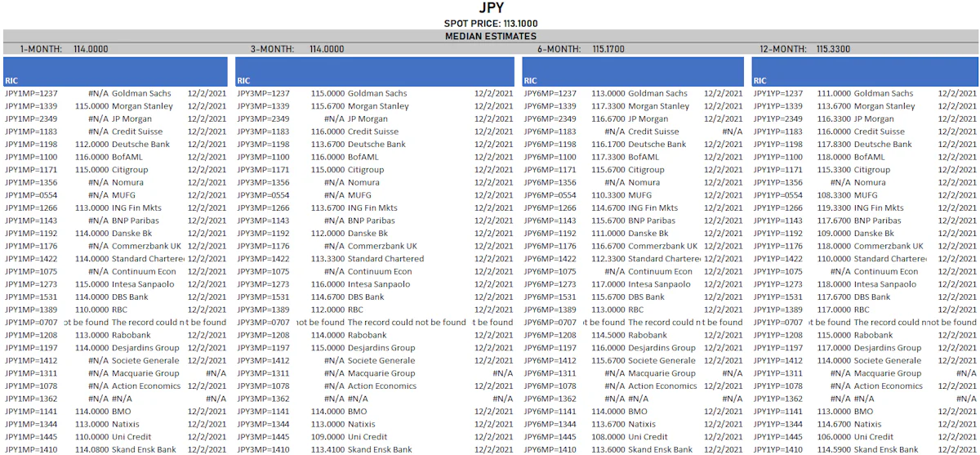Click the 12-month blue RIC header block
The width and height of the screenshot is (980, 455).
(865, 72)
